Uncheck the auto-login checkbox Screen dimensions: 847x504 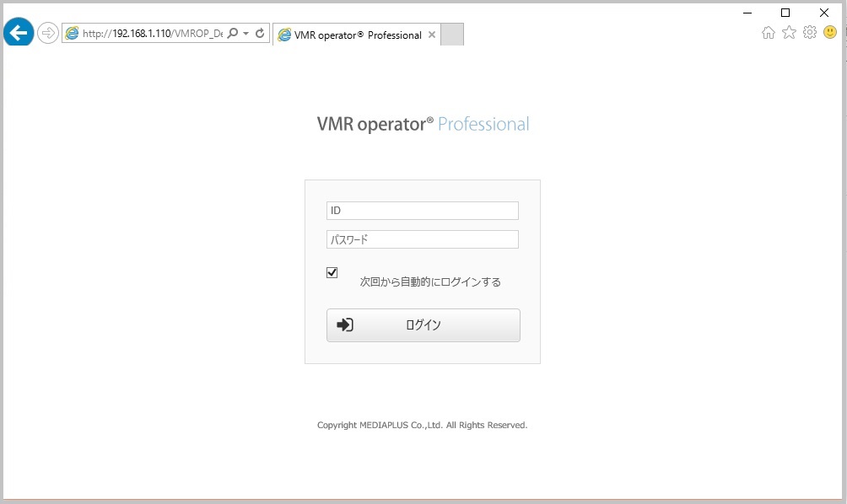(x=332, y=272)
